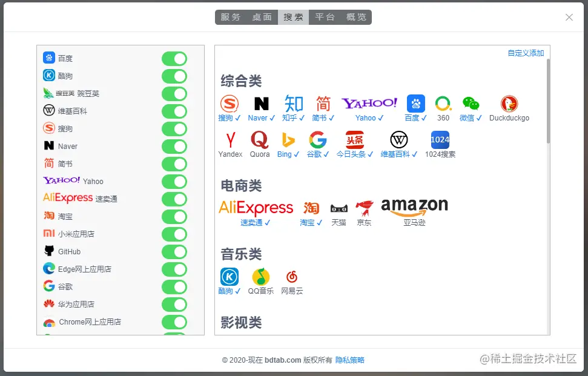588x376 pixels.
Task: Click the AliExpress logo in 电商类
Action: pos(256,208)
